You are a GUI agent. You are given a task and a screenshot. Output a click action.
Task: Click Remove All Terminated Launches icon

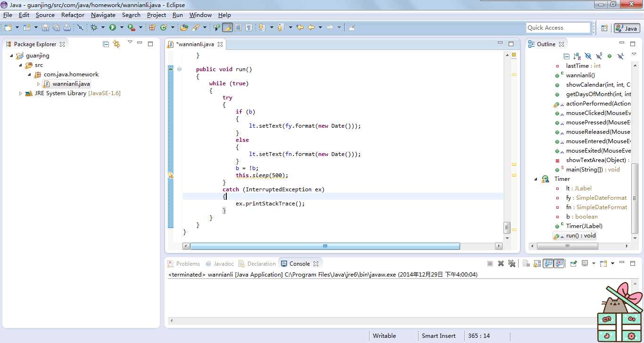[512, 264]
